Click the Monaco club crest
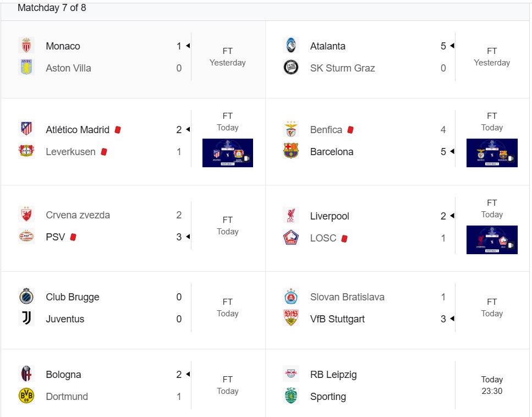This screenshot has width=532, height=417. (x=26, y=46)
